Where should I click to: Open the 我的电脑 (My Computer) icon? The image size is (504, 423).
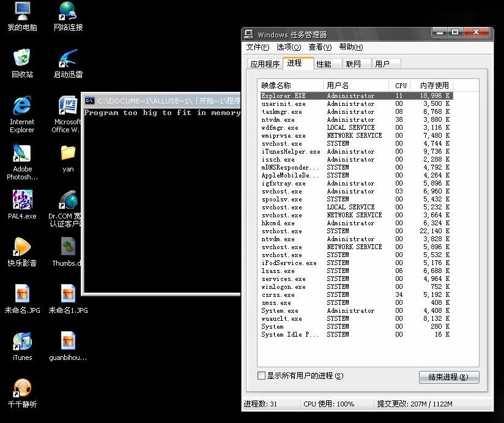point(22,12)
